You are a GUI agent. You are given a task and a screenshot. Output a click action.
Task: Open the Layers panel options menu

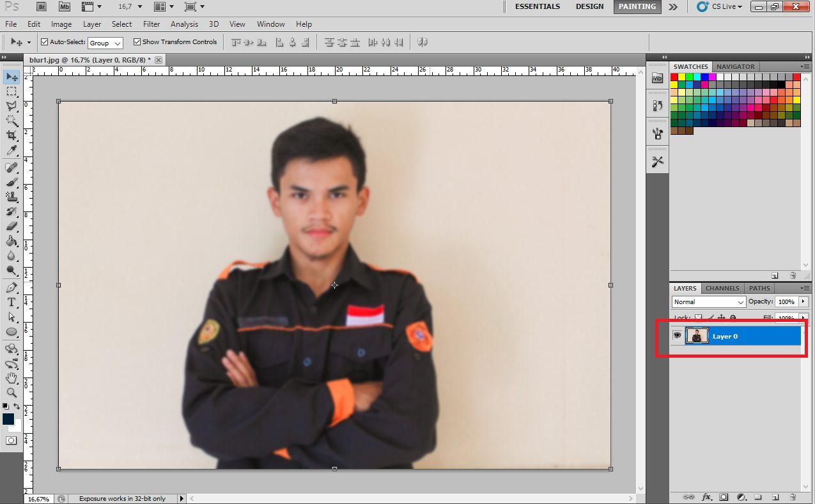805,288
